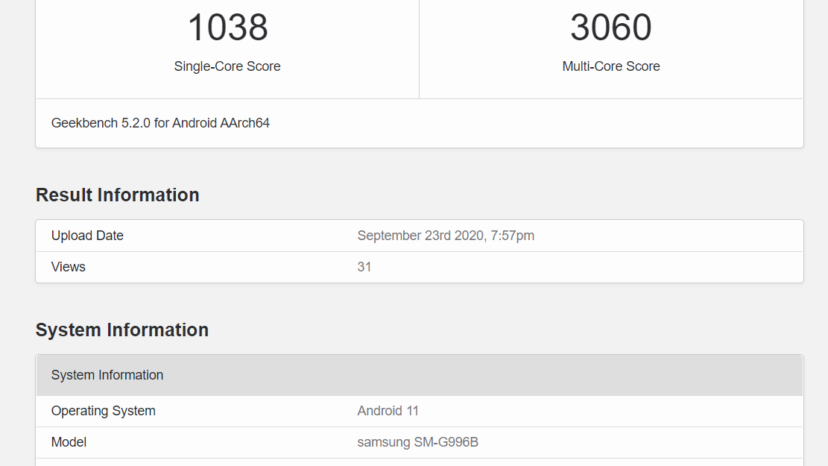Click the word Android in Operating System row
Screen dimensions: 828x466
tap(380, 411)
